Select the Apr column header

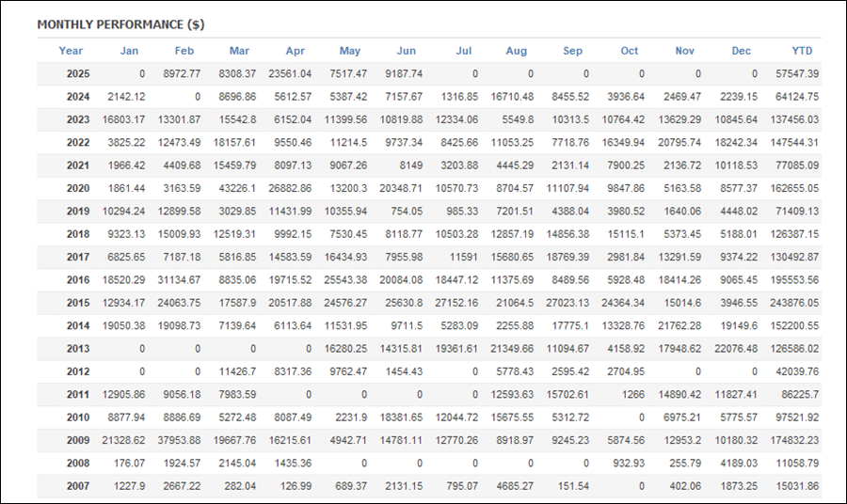tap(296, 51)
